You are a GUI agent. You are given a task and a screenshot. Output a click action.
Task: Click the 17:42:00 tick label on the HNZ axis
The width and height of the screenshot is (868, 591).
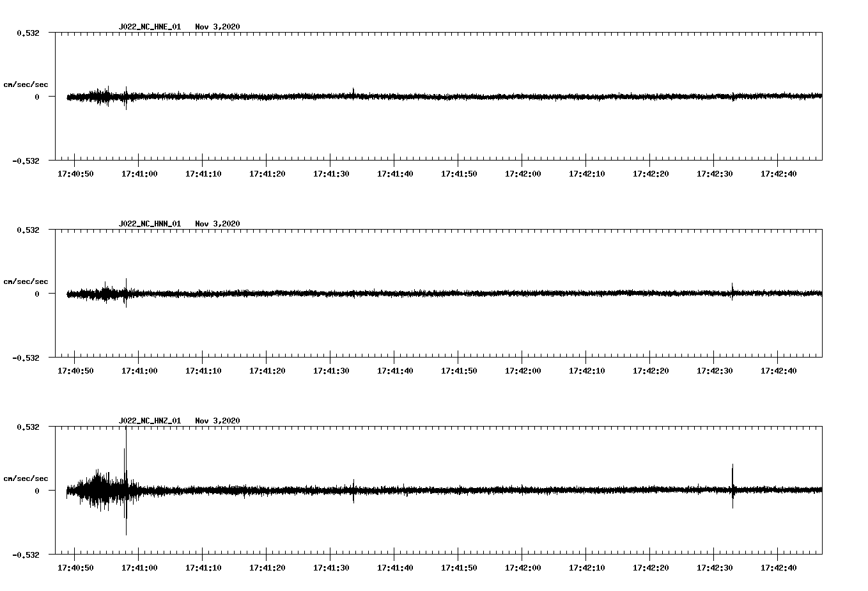pos(524,567)
